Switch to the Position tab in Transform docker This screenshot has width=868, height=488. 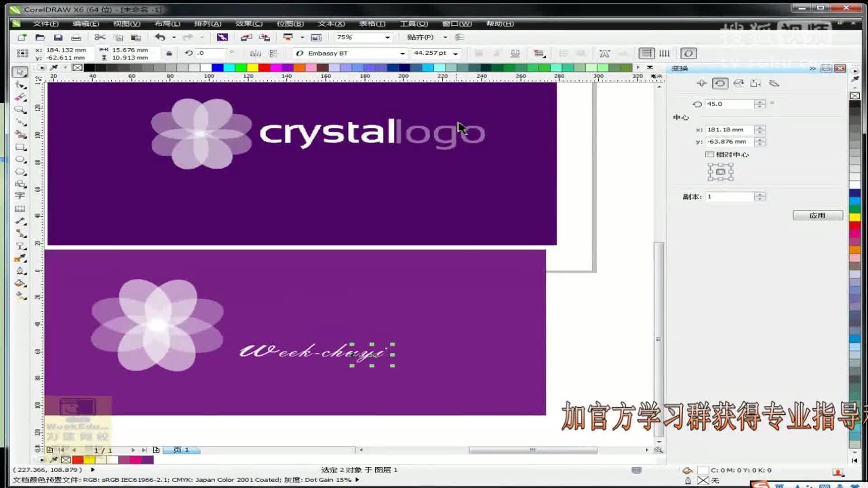(x=702, y=83)
